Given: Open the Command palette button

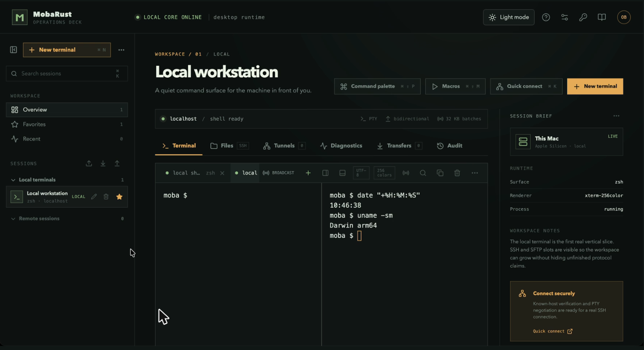Looking at the screenshot, I should pos(377,86).
